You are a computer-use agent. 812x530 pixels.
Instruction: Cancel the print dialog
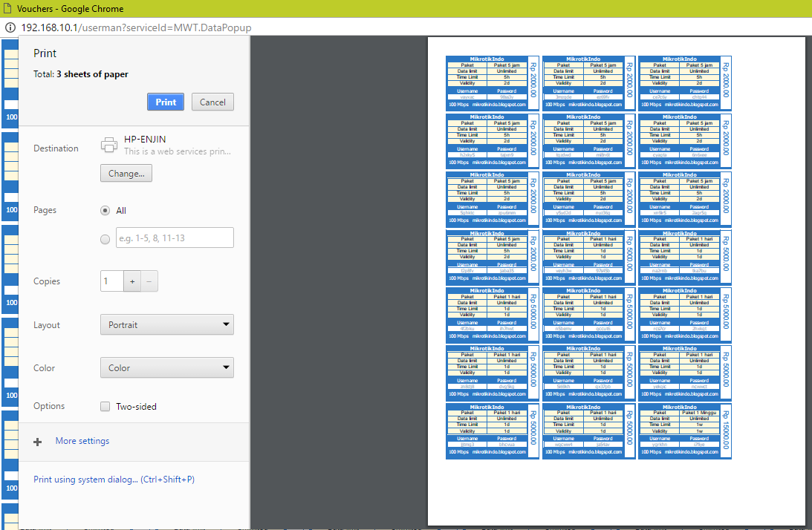pyautogui.click(x=212, y=102)
